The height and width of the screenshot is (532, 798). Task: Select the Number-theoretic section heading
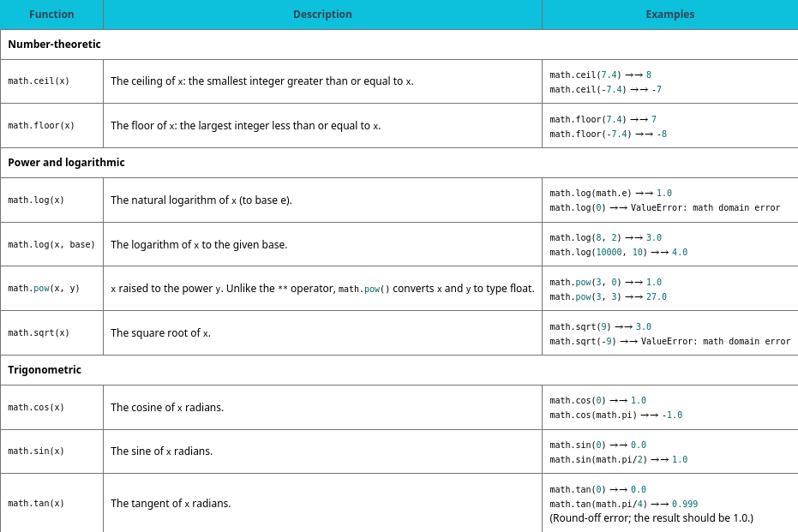click(54, 45)
